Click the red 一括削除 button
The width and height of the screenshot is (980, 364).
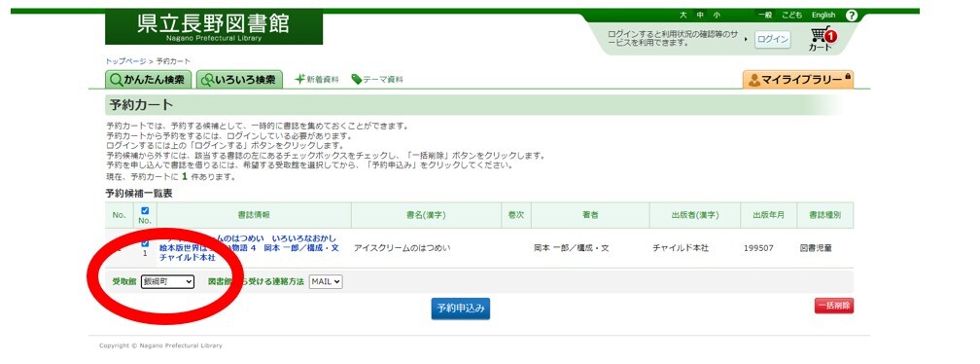click(x=834, y=306)
